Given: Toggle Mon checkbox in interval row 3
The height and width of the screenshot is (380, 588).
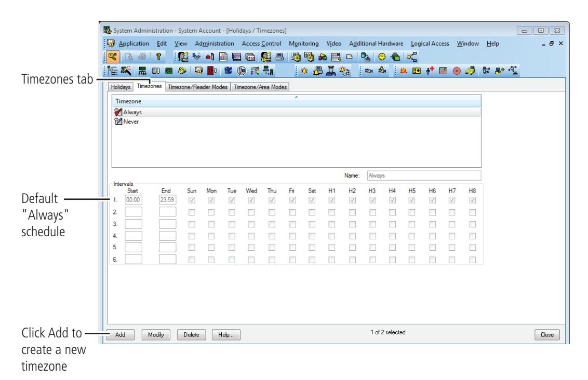Looking at the screenshot, I should pos(211,224).
